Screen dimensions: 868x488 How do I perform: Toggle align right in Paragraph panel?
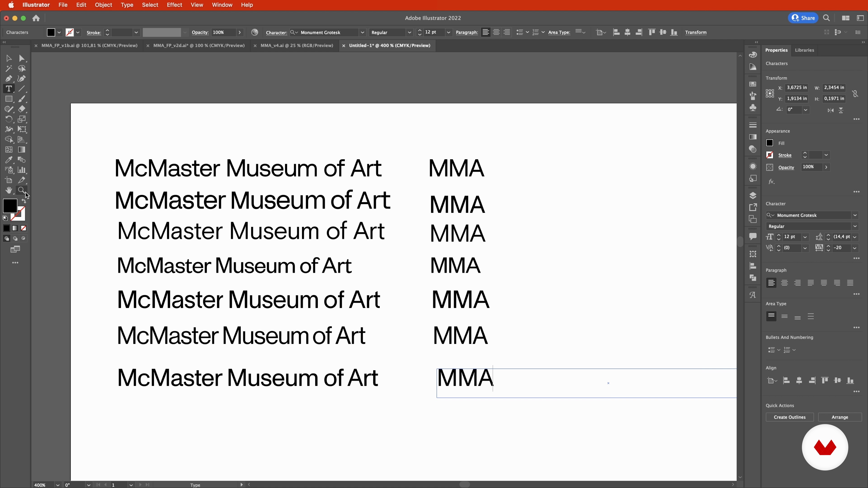tap(797, 283)
